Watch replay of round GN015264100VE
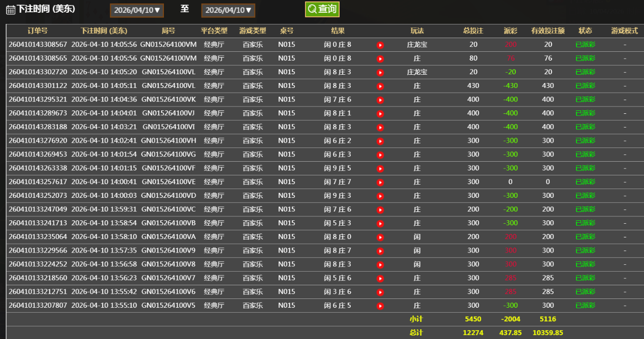This screenshot has width=644, height=339. pos(380,182)
